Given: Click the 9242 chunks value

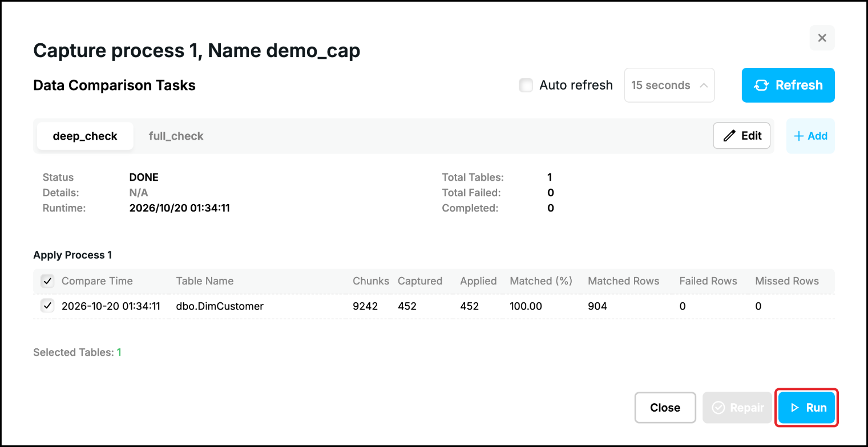Looking at the screenshot, I should (365, 306).
